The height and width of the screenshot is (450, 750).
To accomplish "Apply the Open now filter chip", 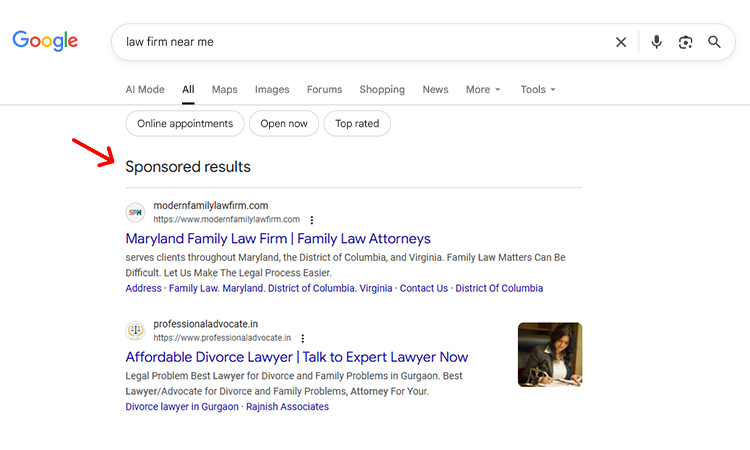I will (x=284, y=123).
